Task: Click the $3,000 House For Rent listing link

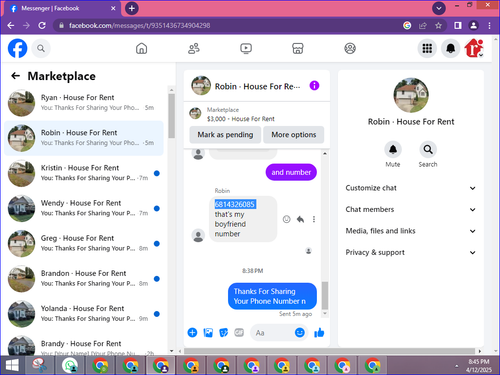Action: (241, 119)
